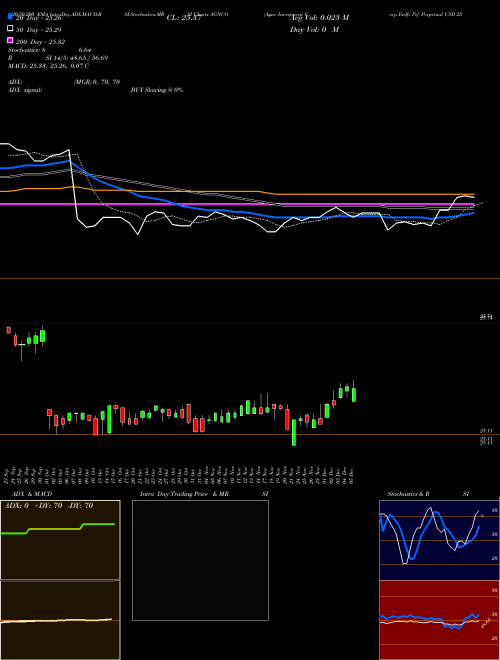Open the blue Stochastics chart panel
The image size is (500, 660).
coord(439,540)
